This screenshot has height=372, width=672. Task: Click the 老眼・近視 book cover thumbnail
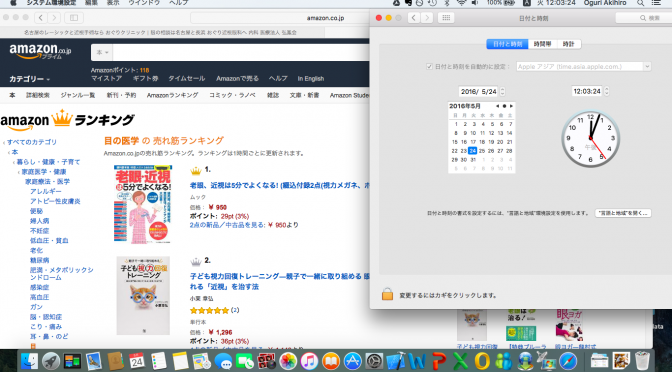tap(143, 204)
